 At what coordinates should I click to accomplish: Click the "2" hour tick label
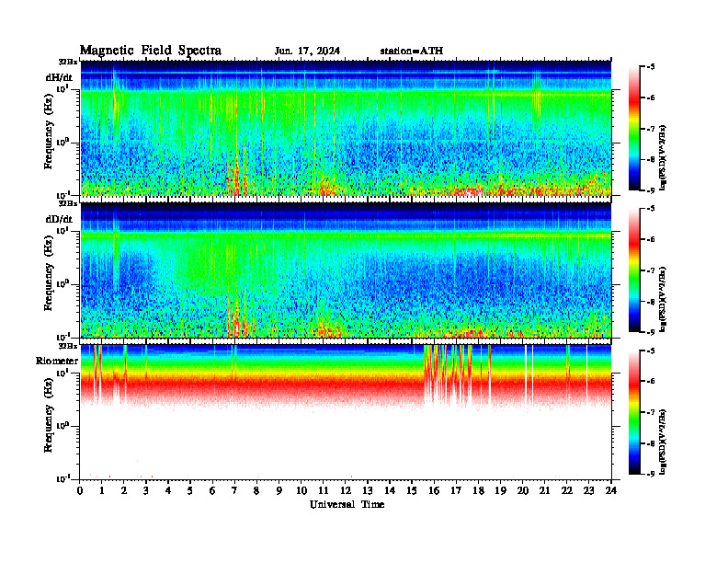(x=124, y=491)
